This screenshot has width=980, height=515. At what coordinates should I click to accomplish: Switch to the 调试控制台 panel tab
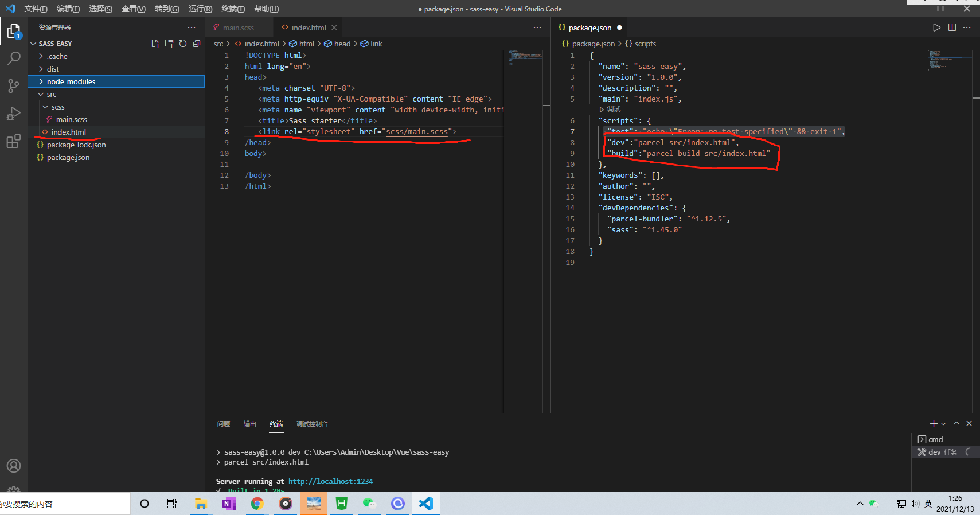pos(312,424)
